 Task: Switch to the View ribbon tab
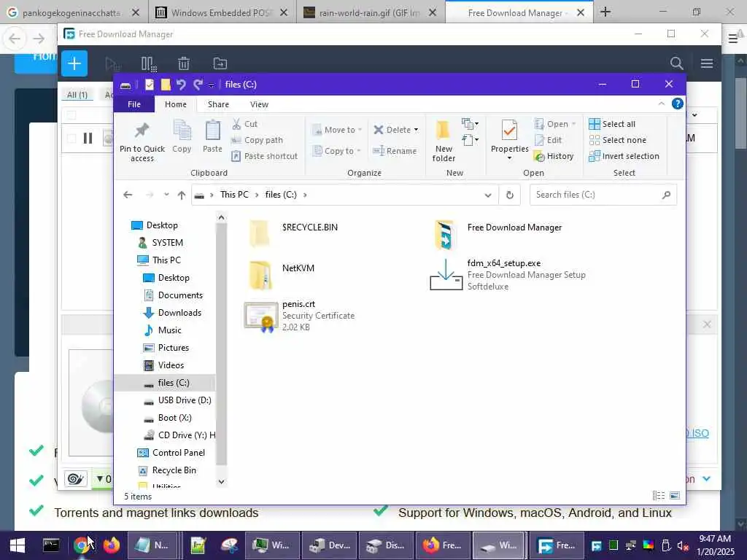click(259, 104)
